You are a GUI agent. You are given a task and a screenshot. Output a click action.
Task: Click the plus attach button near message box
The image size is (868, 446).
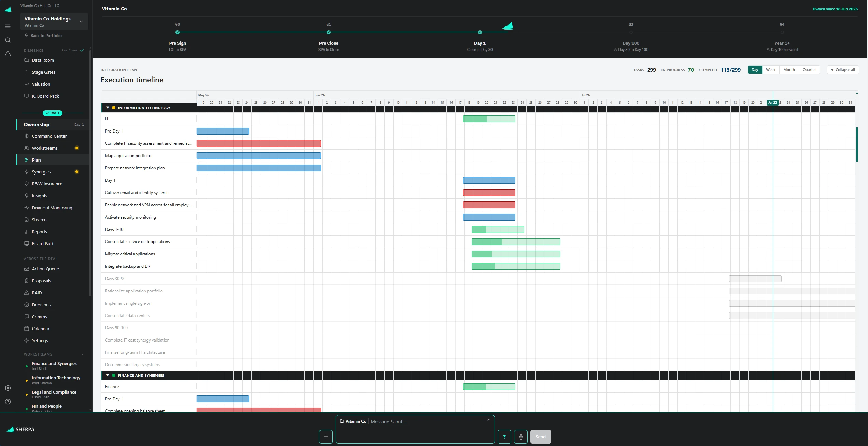click(x=326, y=437)
